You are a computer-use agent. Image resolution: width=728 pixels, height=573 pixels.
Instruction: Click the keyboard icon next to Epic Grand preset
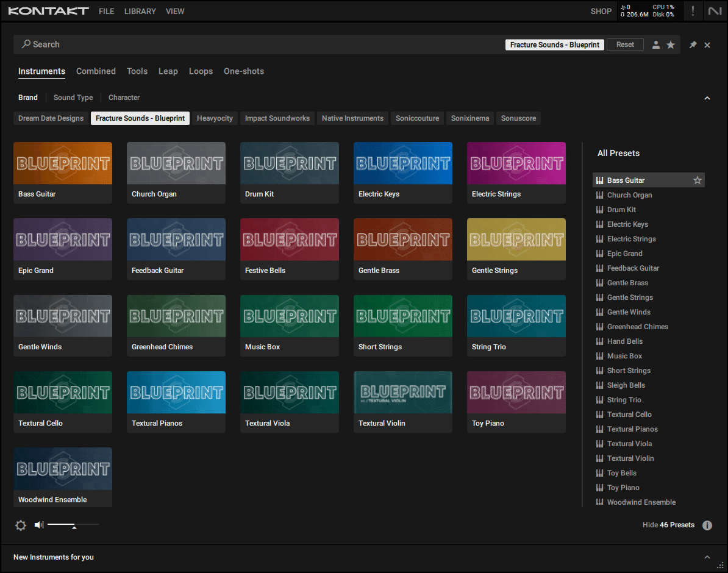599,254
